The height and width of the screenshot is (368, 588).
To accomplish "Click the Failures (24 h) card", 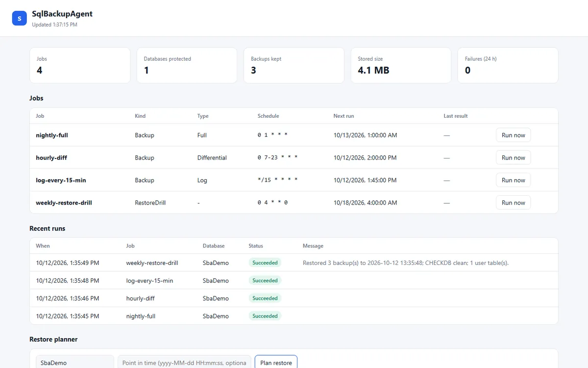I will pyautogui.click(x=508, y=65).
